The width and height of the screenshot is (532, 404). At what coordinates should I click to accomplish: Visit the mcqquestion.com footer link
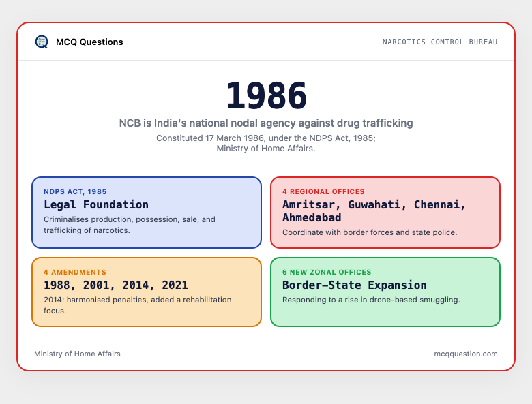click(466, 354)
